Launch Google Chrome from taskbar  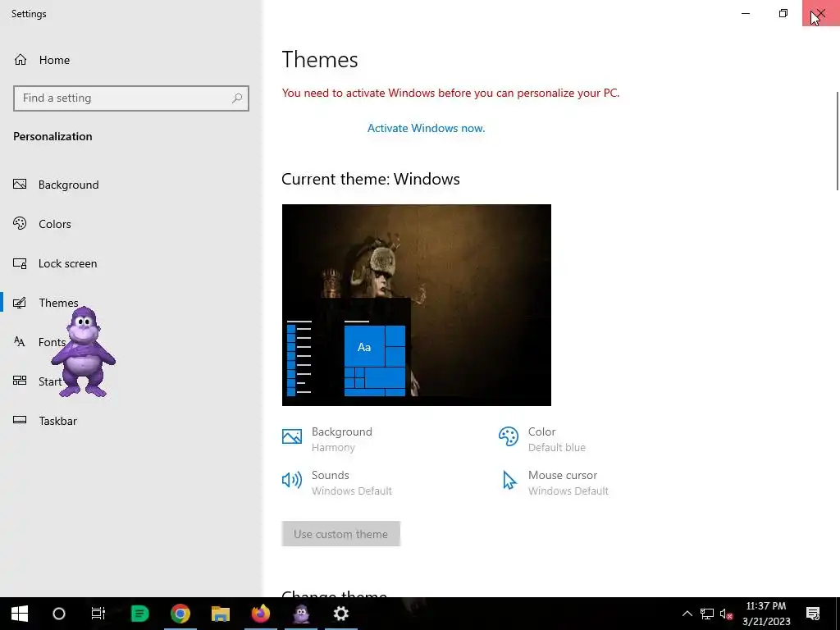coord(180,614)
